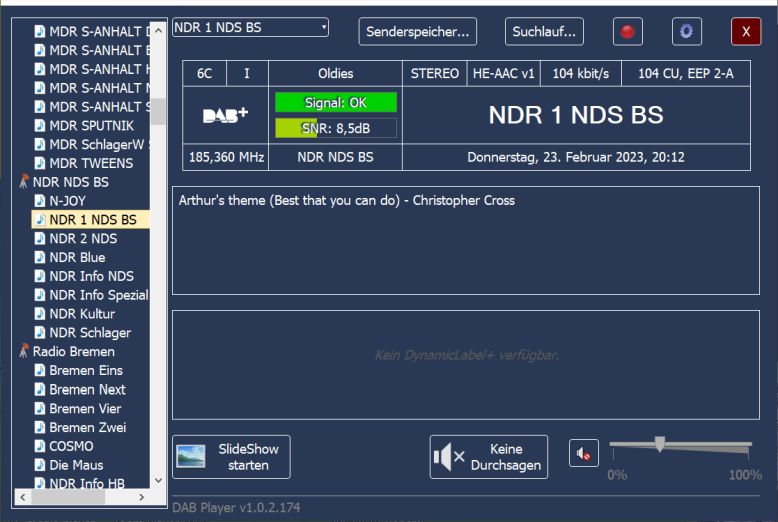
Task: Click the note icon beside COSMO
Action: [x=40, y=446]
